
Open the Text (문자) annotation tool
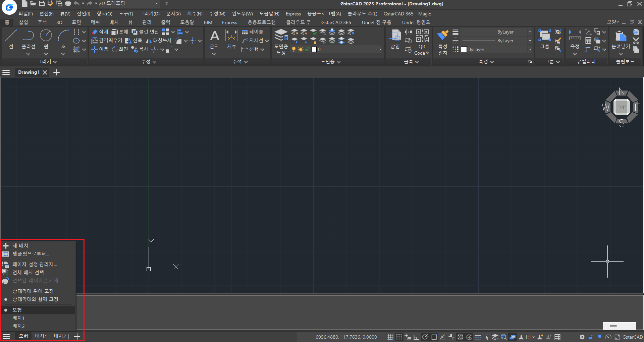pyautogui.click(x=214, y=39)
